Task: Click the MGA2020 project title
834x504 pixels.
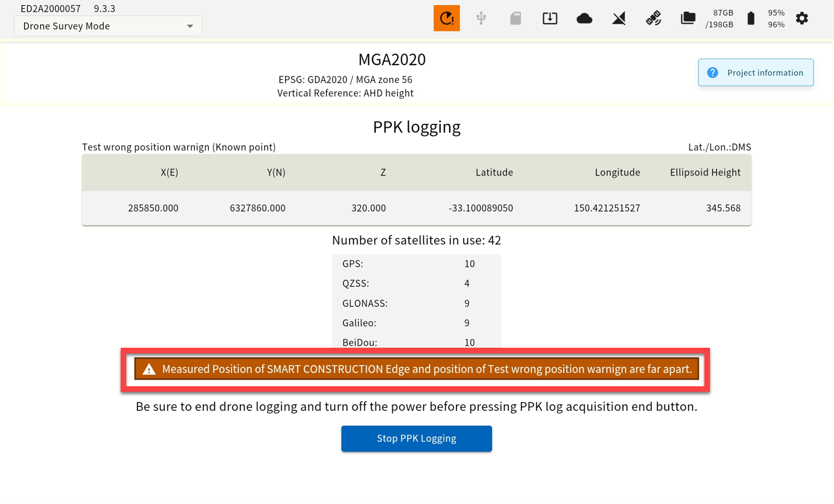Action: tap(392, 59)
